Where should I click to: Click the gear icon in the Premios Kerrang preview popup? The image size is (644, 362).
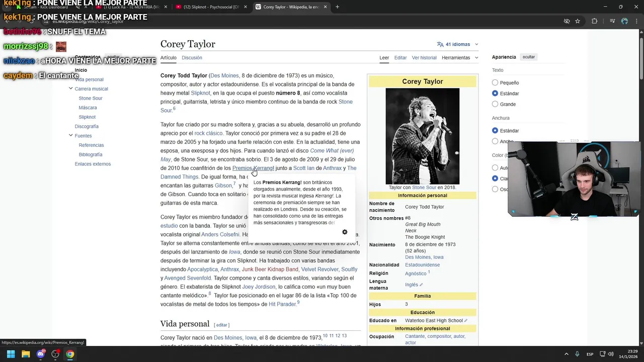coord(345,232)
